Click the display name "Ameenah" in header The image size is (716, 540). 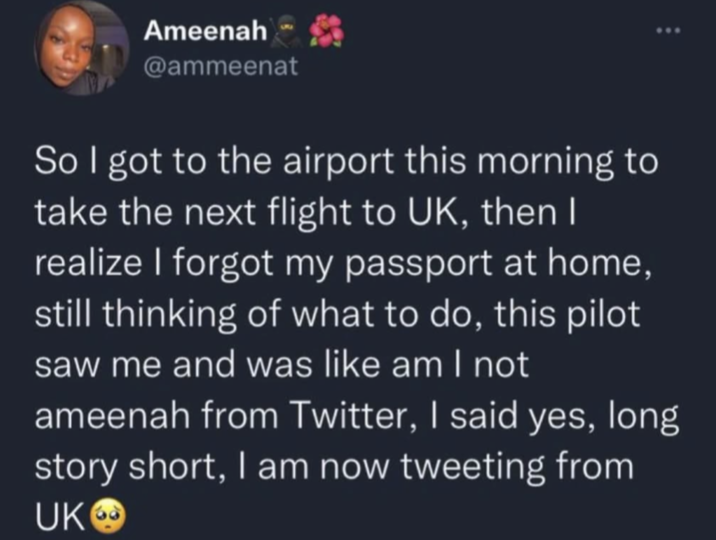(x=204, y=31)
